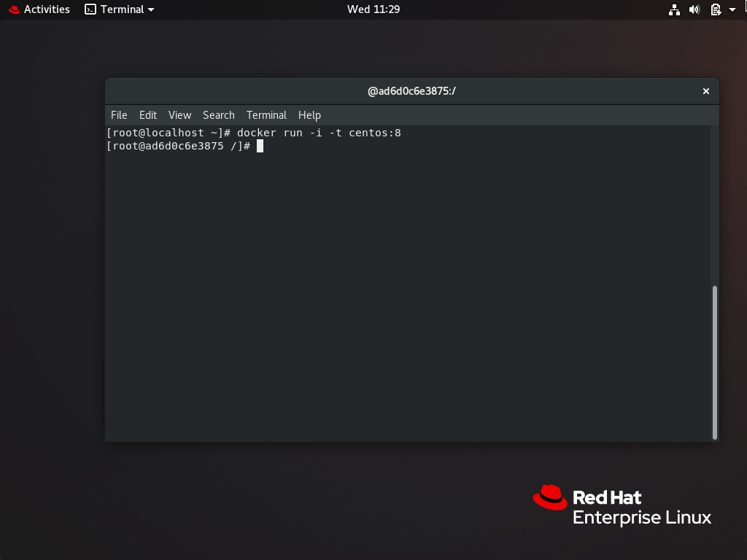Image resolution: width=747 pixels, height=560 pixels.
Task: Open the Terminal application menu
Action: (266, 115)
